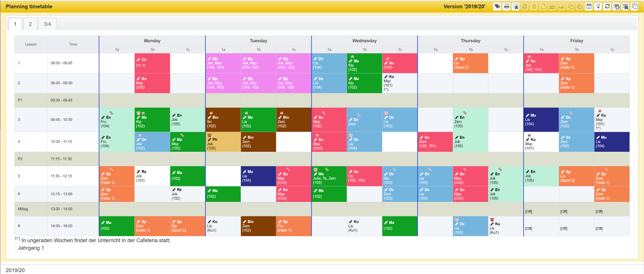The image size is (644, 274).
Task: Select Monday lesson 1 Ch class 1b cell
Action: 152,63
